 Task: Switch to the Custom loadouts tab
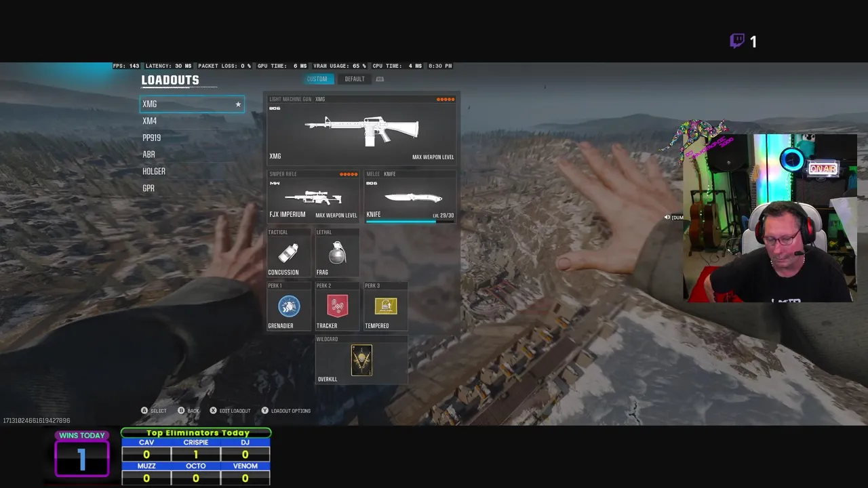point(317,79)
